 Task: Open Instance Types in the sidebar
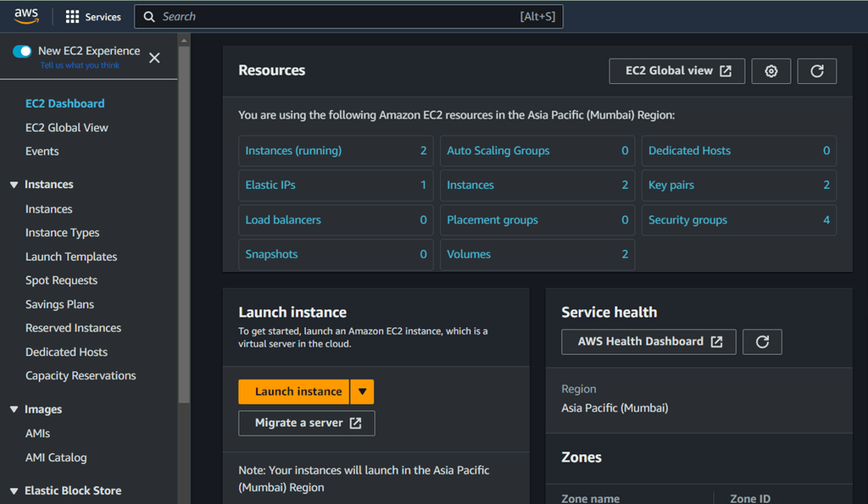coord(62,233)
